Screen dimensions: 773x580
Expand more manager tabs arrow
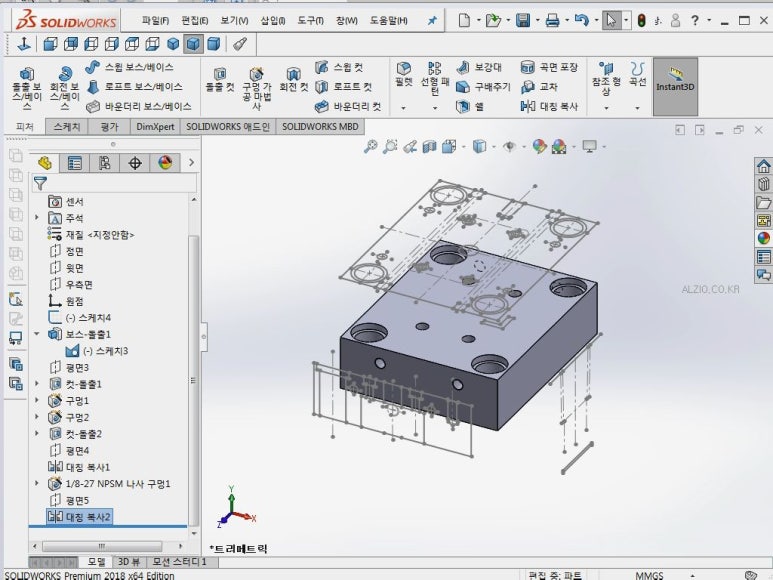tap(191, 163)
